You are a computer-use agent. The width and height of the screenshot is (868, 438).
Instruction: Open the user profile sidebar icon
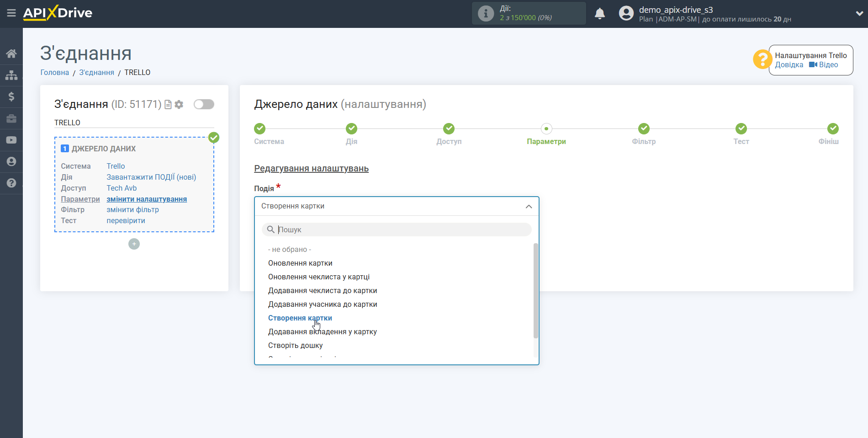coord(11,161)
